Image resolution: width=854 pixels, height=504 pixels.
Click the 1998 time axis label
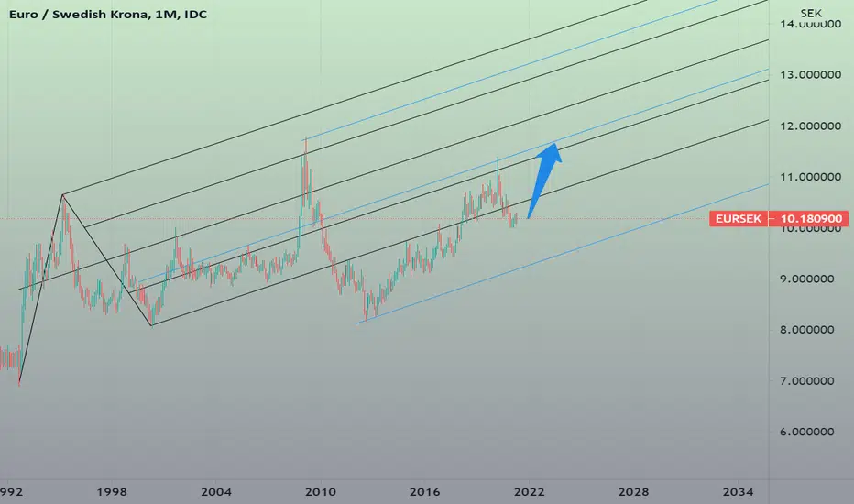(112, 492)
